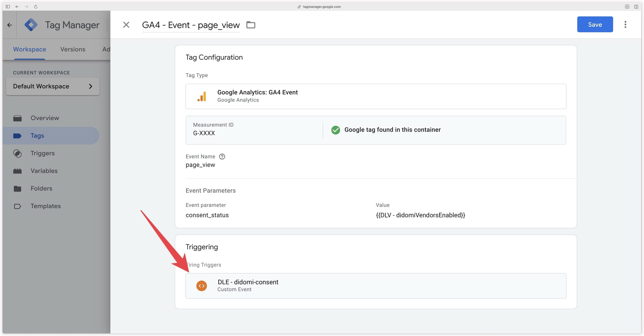The width and height of the screenshot is (644, 336).
Task: Click the Tag Manager back arrow
Action: click(10, 25)
